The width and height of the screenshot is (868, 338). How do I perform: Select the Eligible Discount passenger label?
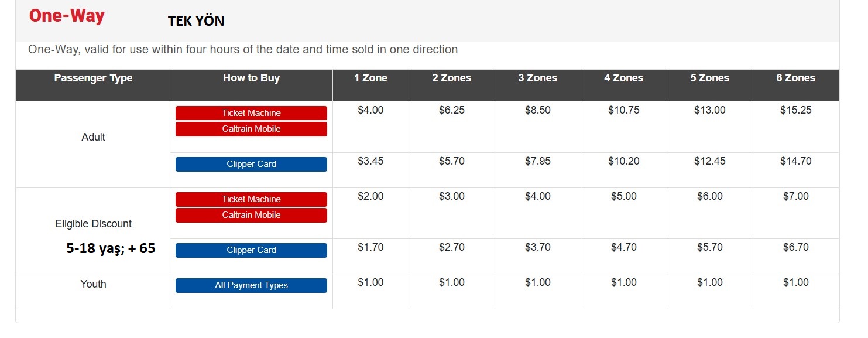(x=93, y=224)
